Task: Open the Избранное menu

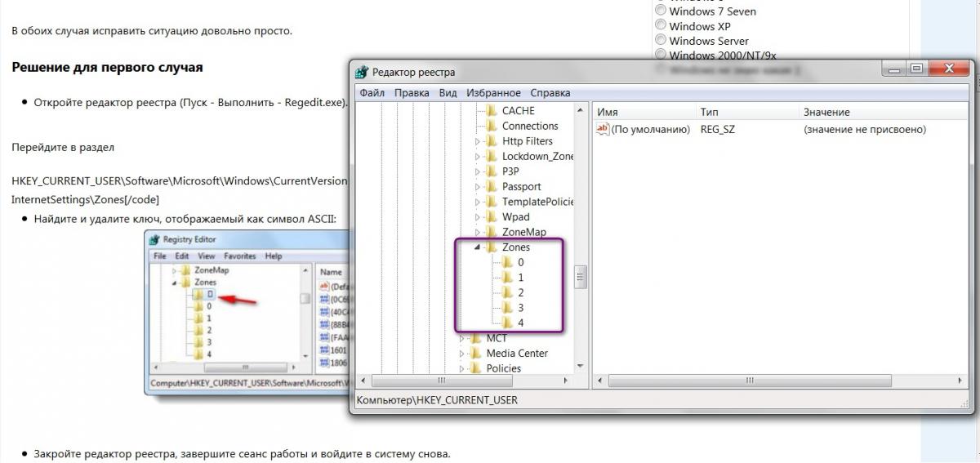Action: [493, 93]
